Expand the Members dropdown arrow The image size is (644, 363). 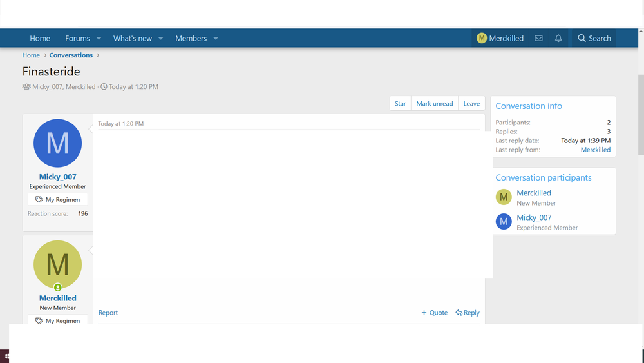216,39
